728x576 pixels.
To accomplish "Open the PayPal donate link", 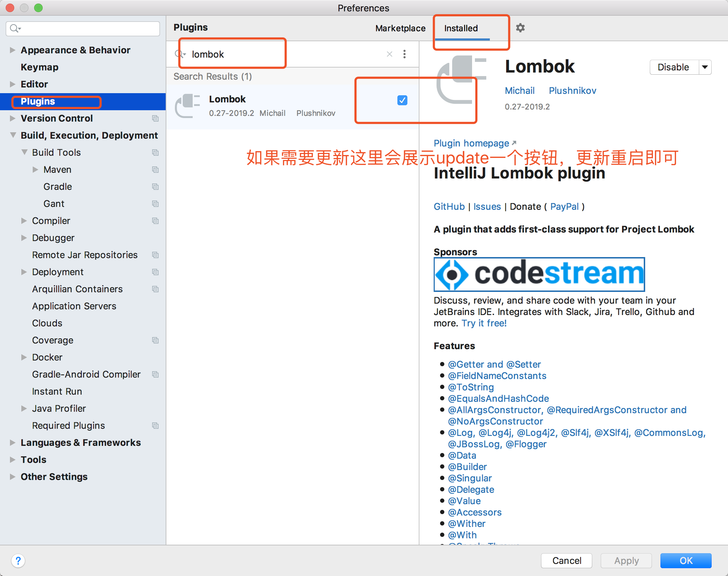I will click(564, 207).
